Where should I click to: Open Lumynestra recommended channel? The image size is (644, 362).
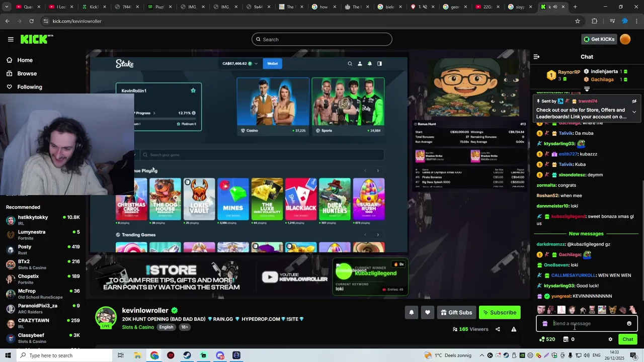click(43, 235)
